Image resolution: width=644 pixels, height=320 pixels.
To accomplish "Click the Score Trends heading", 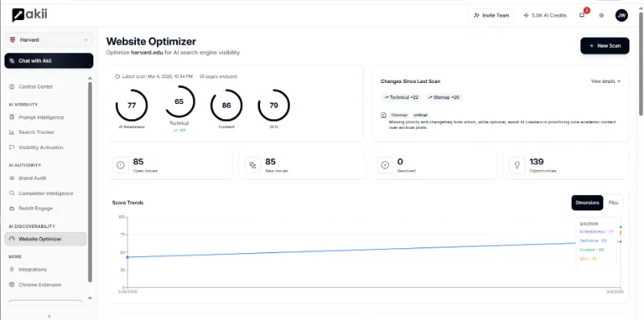I will (128, 203).
